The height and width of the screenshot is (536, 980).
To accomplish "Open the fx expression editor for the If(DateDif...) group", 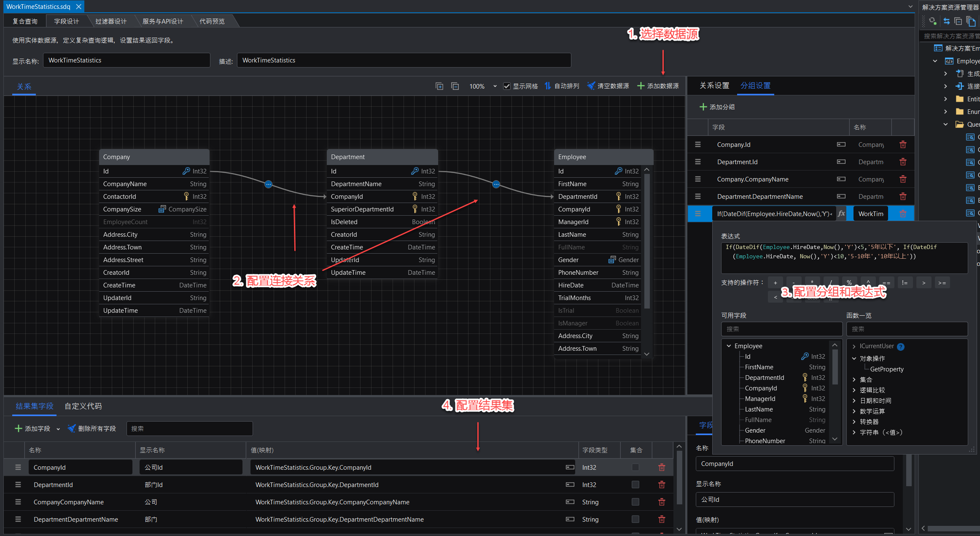I will pyautogui.click(x=841, y=214).
